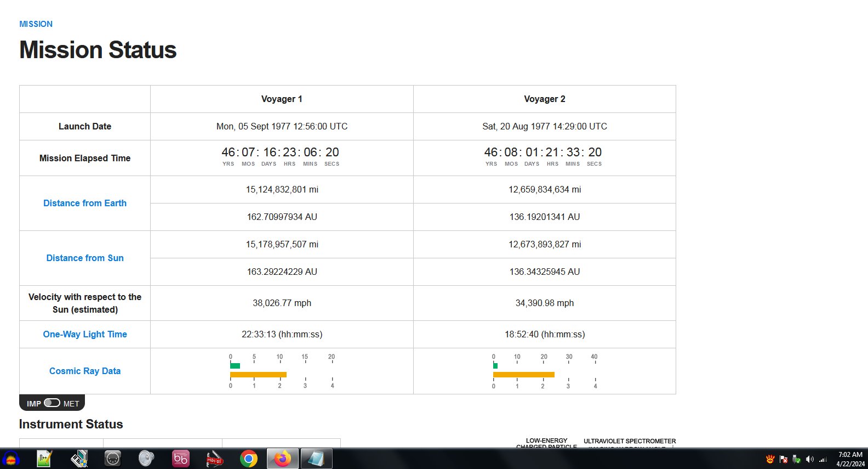The height and width of the screenshot is (469, 868).
Task: Click the Safely Remove Hardware tray icon
Action: point(796,459)
